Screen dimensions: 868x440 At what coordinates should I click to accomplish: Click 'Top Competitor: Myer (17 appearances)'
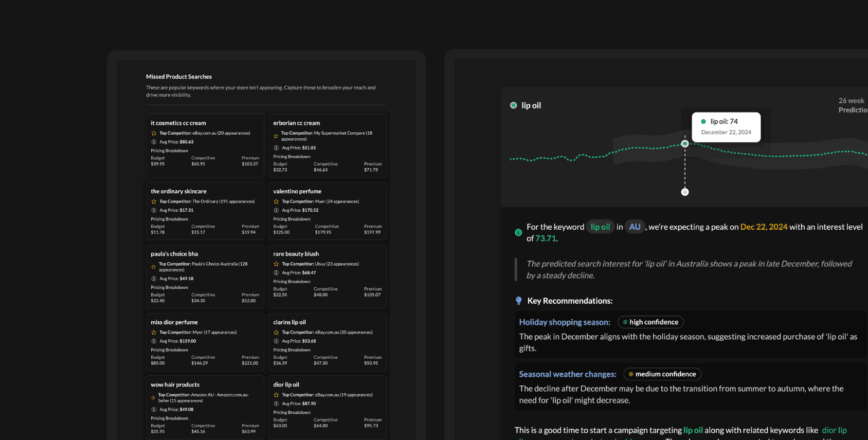[198, 333]
